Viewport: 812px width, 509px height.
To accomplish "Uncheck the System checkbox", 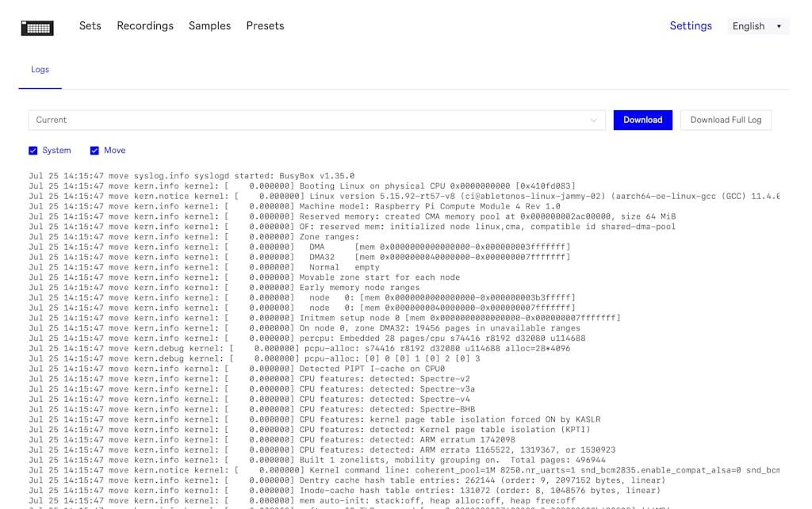I will coord(33,151).
